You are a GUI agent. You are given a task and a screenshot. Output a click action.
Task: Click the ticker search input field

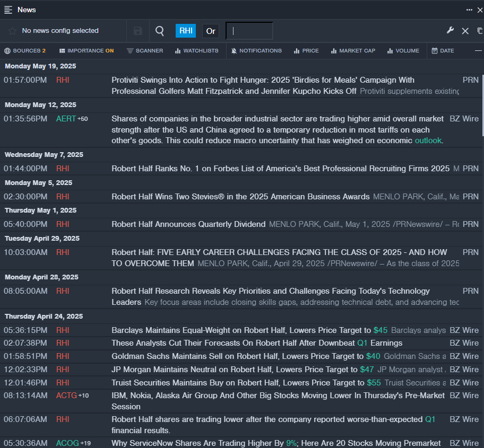pyautogui.click(x=249, y=31)
